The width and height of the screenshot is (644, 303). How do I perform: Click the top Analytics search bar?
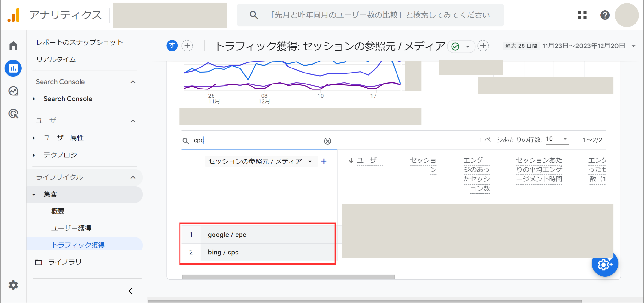pyautogui.click(x=370, y=15)
